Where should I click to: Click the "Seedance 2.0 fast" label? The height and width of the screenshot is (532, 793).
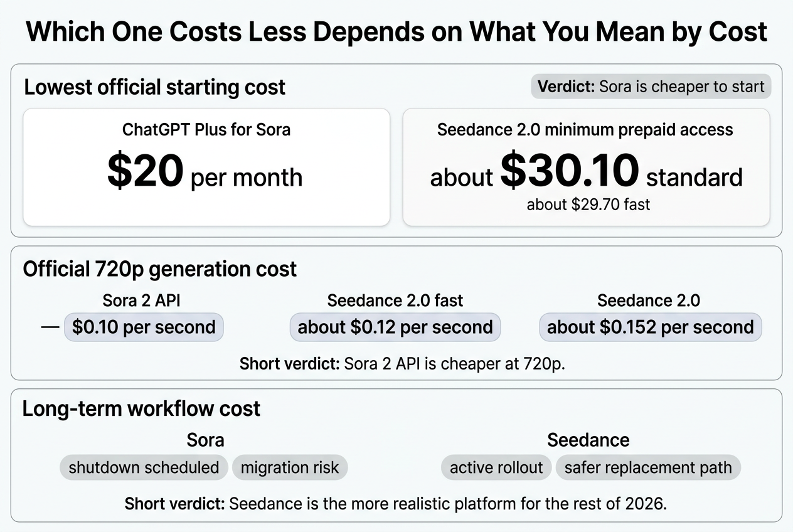(395, 301)
